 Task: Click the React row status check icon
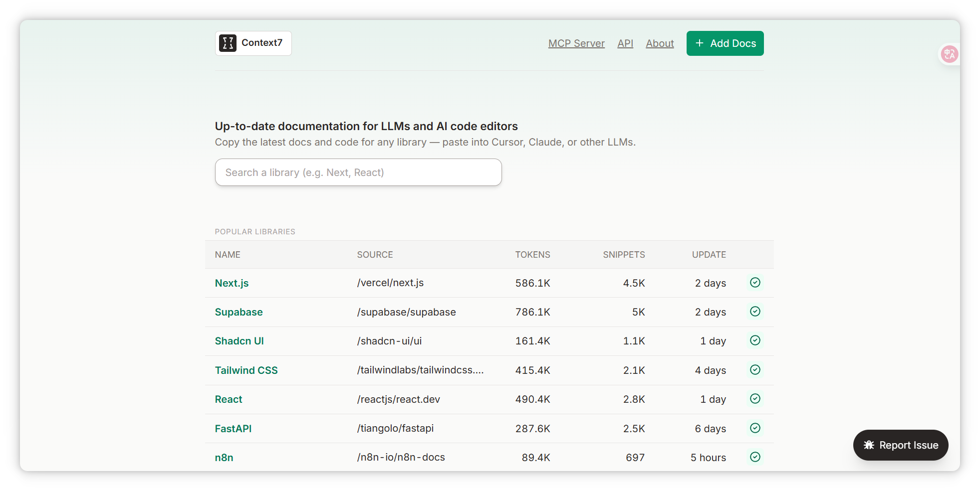click(x=755, y=399)
